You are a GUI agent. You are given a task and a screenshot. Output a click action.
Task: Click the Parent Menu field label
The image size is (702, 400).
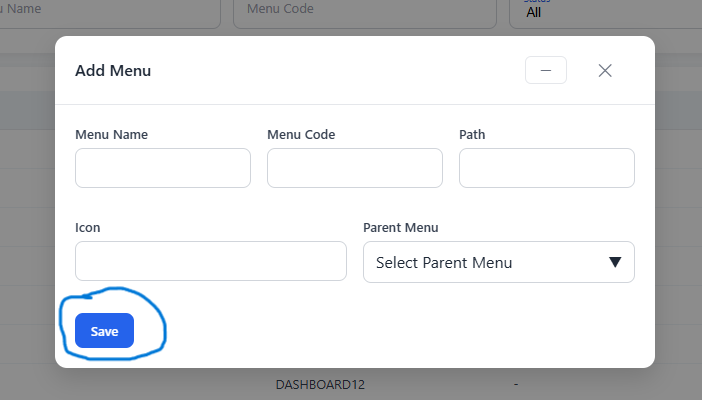pos(401,228)
